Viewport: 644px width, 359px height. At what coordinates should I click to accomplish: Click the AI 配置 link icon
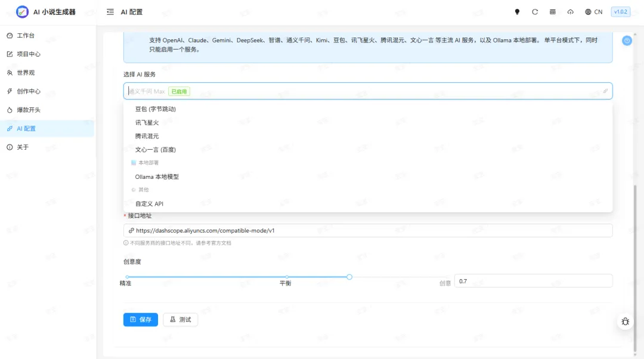(x=10, y=129)
